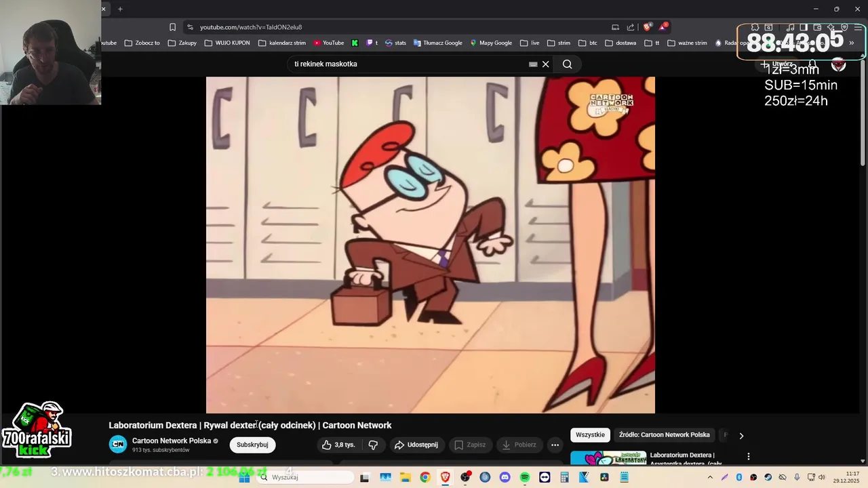Image resolution: width=868 pixels, height=488 pixels.
Task: Open Cartoon Network Polska channel avatar
Action: click(x=118, y=445)
